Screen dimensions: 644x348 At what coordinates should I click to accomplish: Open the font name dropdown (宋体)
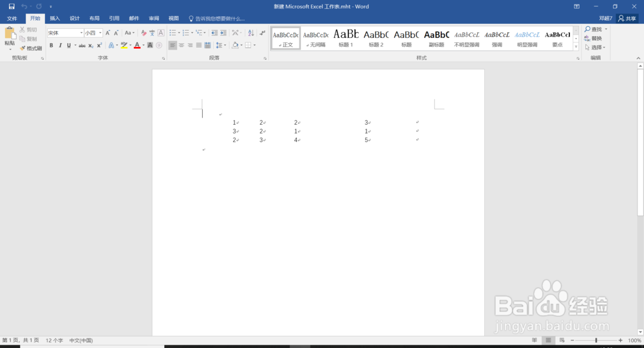81,33
